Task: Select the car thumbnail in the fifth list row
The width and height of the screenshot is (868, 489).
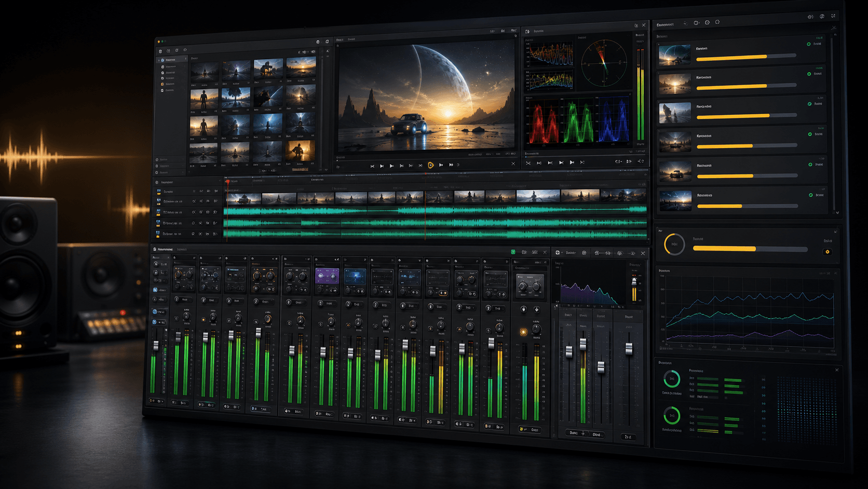Action: coord(675,171)
